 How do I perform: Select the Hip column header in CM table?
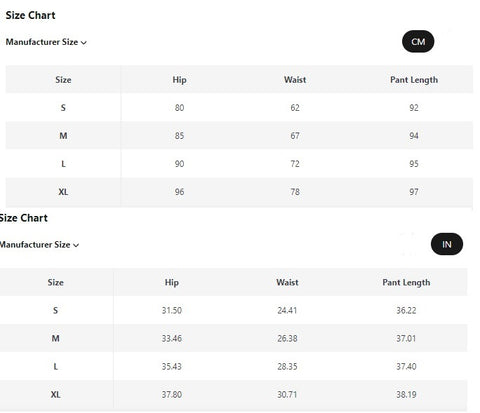pos(179,80)
